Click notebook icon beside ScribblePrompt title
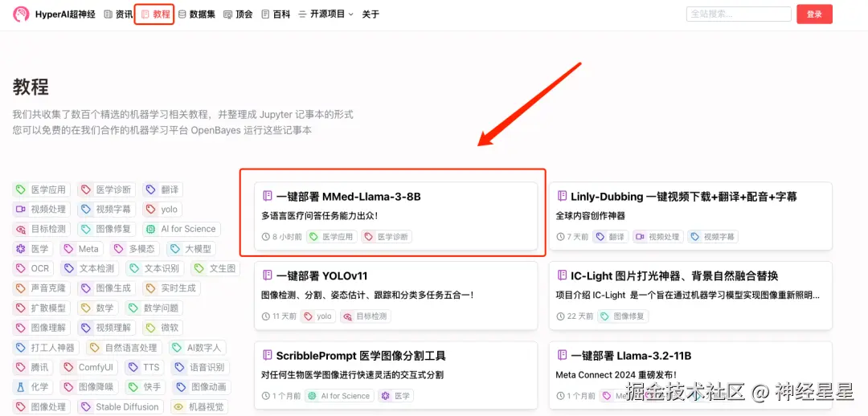The height and width of the screenshot is (416, 868). click(268, 355)
